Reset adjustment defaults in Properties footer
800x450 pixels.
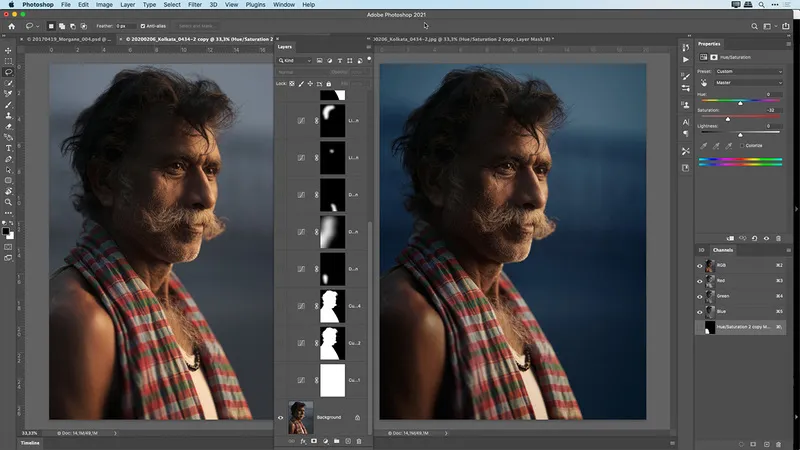(x=754, y=238)
